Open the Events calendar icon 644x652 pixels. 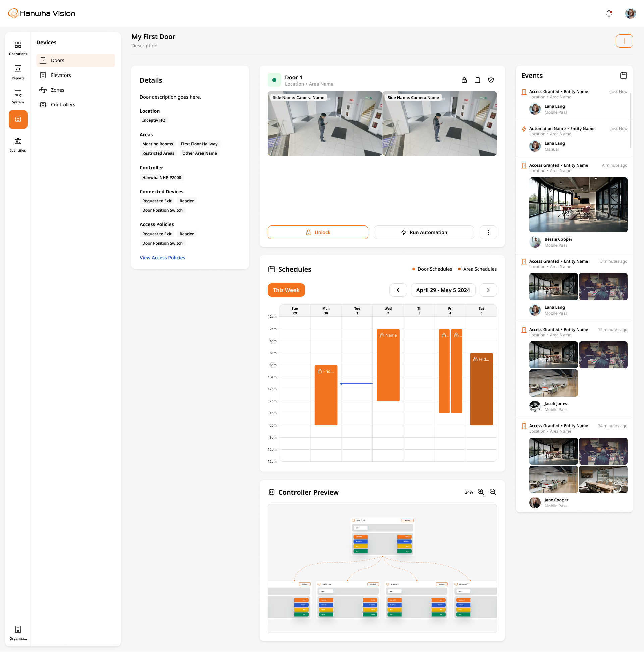tap(624, 76)
